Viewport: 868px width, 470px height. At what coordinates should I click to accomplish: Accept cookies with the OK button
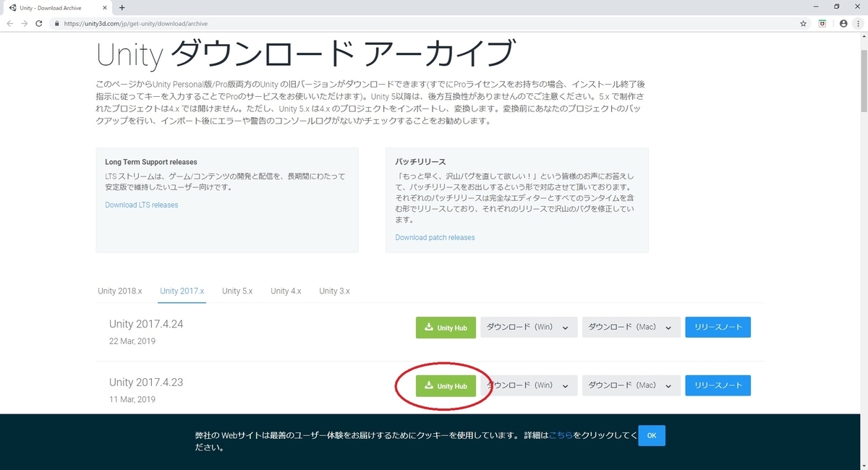click(x=652, y=435)
